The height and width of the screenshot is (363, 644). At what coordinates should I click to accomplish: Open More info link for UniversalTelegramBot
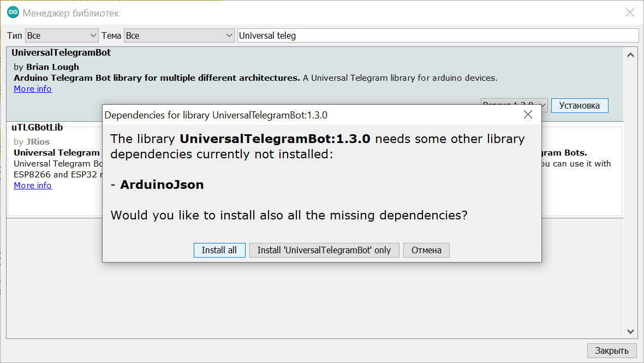pyautogui.click(x=33, y=88)
